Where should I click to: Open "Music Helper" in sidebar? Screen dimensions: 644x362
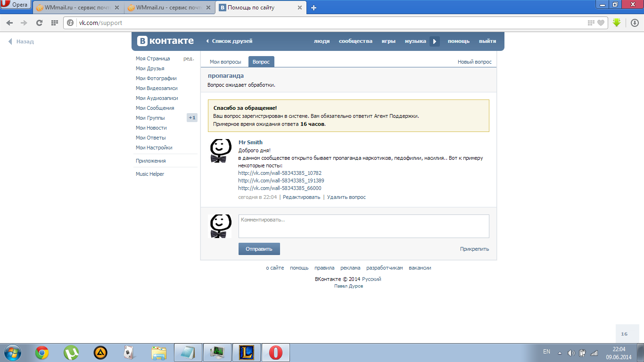[x=150, y=174]
